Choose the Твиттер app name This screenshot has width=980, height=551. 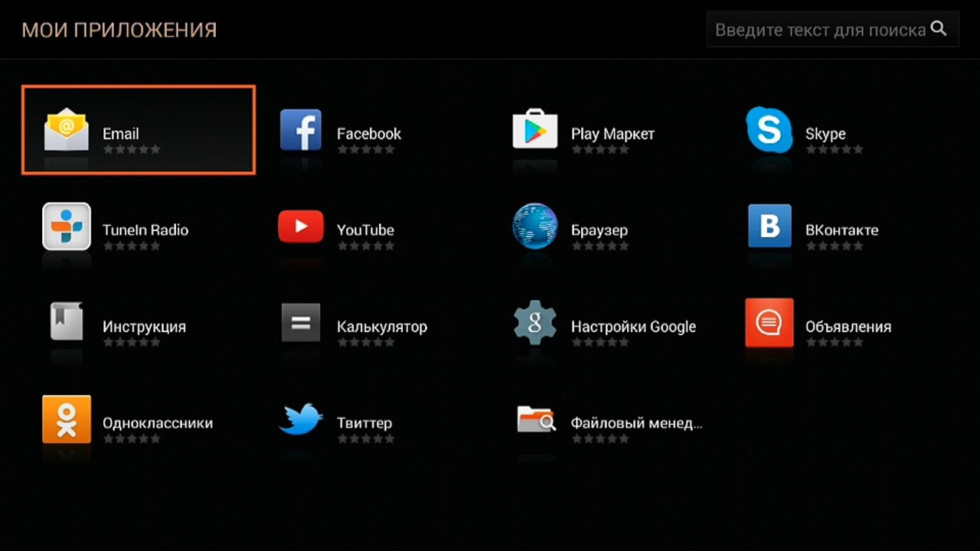[x=364, y=422]
